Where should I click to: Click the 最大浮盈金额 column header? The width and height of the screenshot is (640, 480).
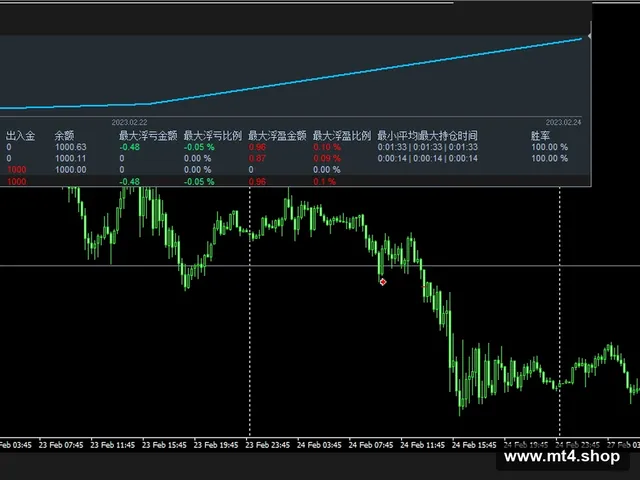pos(277,136)
